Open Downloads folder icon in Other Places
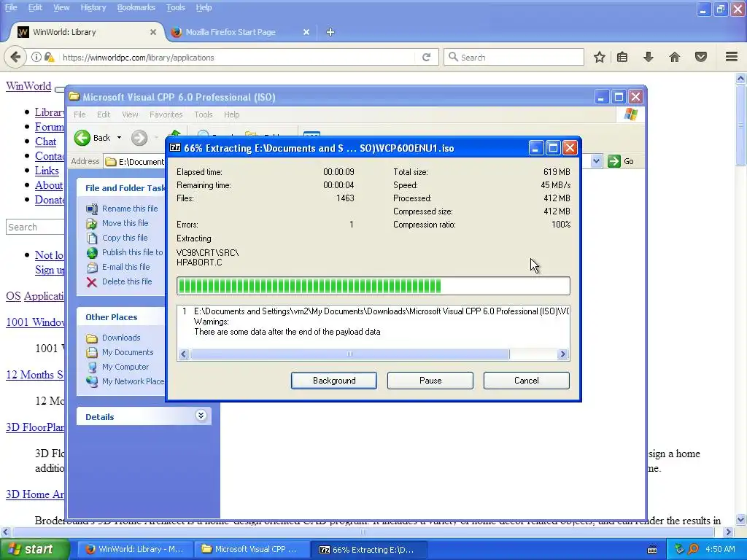Image resolution: width=747 pixels, height=560 pixels. (91, 338)
